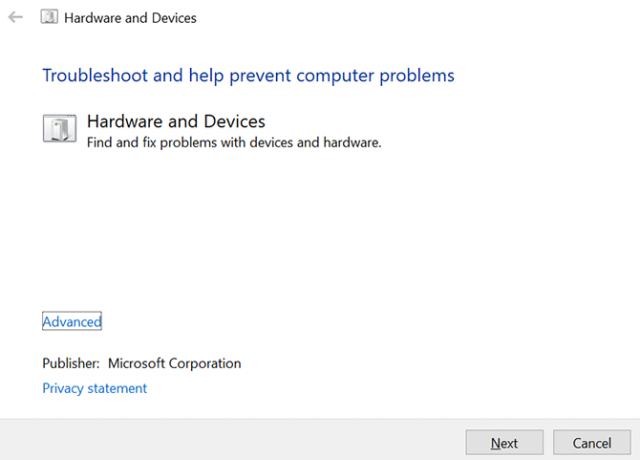Click the Microsoft Corporation publisher name
640x460 pixels.
coord(174,363)
